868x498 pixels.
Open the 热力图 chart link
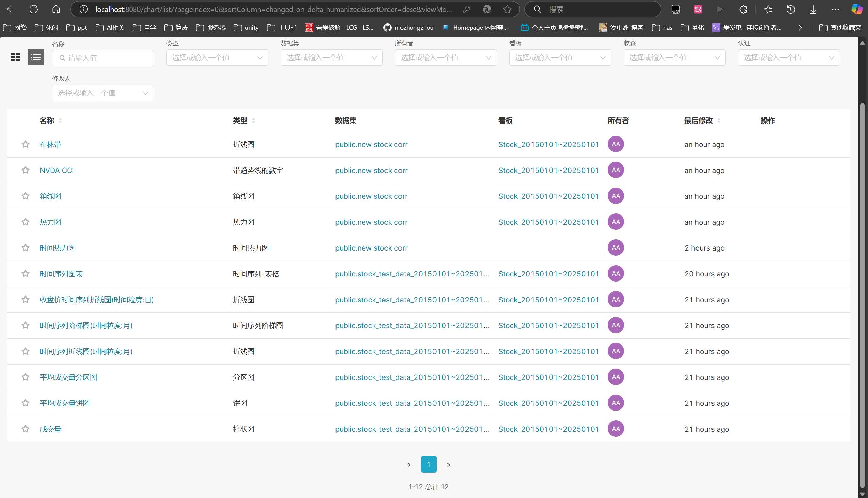point(50,222)
